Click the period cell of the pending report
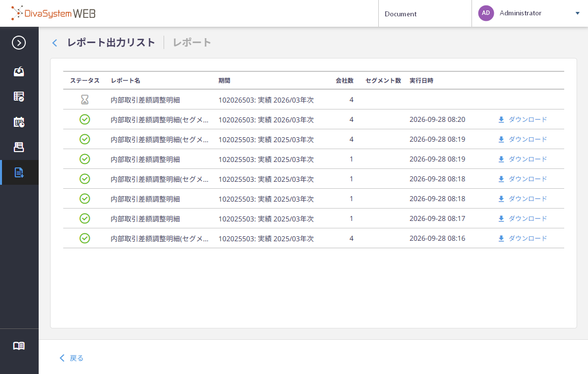This screenshot has width=588, height=374. (x=266, y=100)
